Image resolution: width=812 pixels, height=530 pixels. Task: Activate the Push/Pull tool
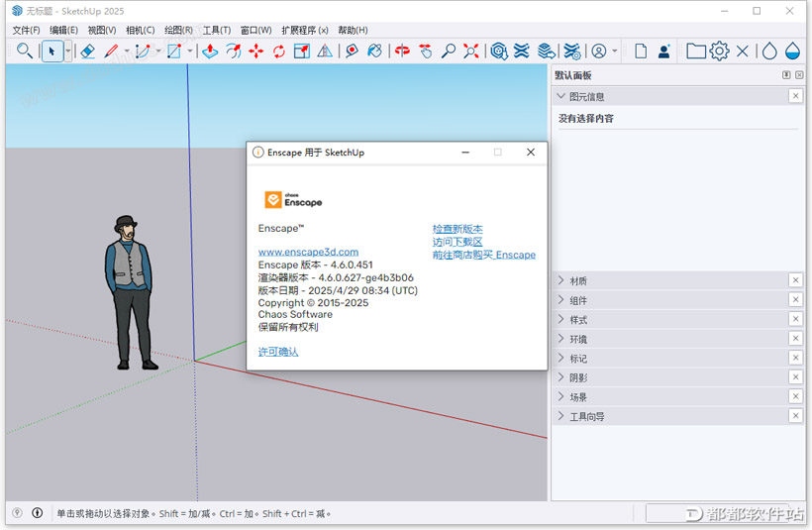pos(210,51)
